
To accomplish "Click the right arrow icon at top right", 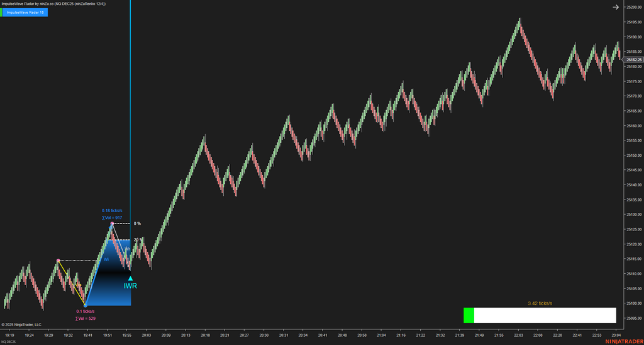I will pyautogui.click(x=616, y=7).
